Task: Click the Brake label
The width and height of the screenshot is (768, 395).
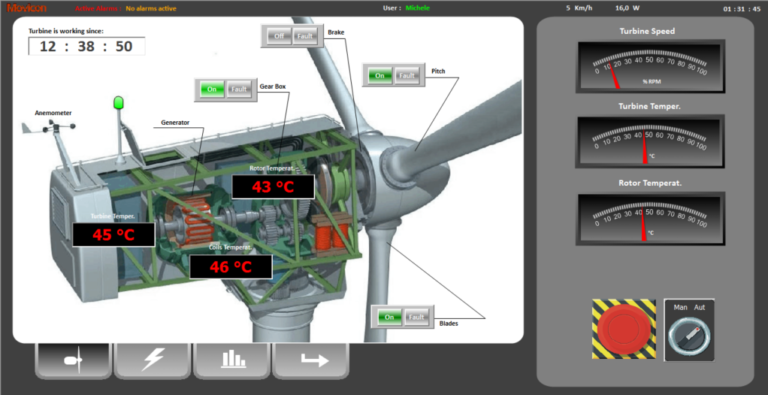Action: pos(336,32)
